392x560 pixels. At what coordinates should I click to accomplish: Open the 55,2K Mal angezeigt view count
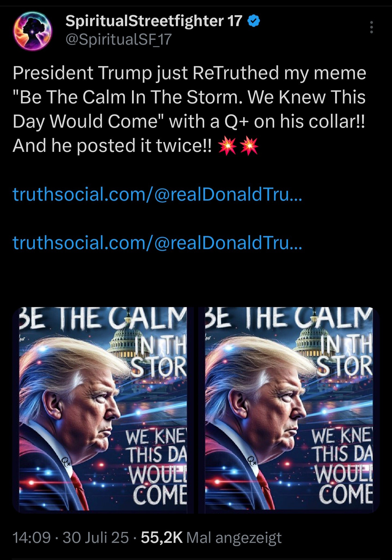[211, 538]
